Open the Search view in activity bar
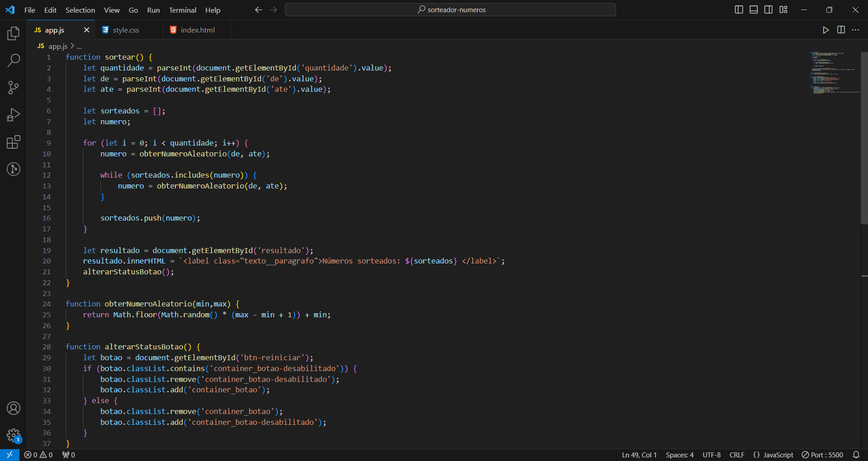 pyautogui.click(x=14, y=60)
